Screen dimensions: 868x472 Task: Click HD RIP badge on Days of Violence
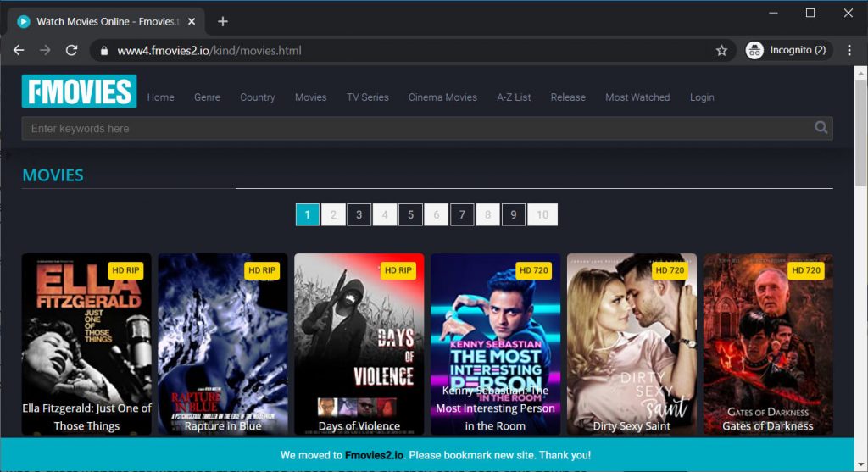(398, 270)
